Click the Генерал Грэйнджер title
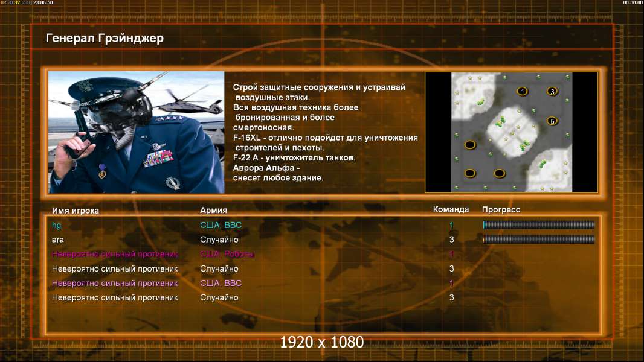Screen dimensions: 644x362 pyautogui.click(x=105, y=38)
